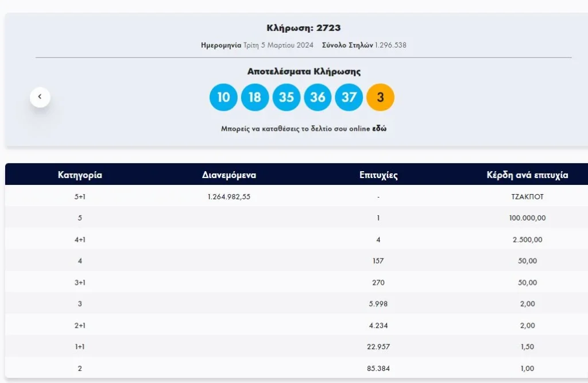Image resolution: width=588 pixels, height=383 pixels.
Task: Click the ΤΖΑΚΠΟΤ winnings cell
Action: click(527, 196)
